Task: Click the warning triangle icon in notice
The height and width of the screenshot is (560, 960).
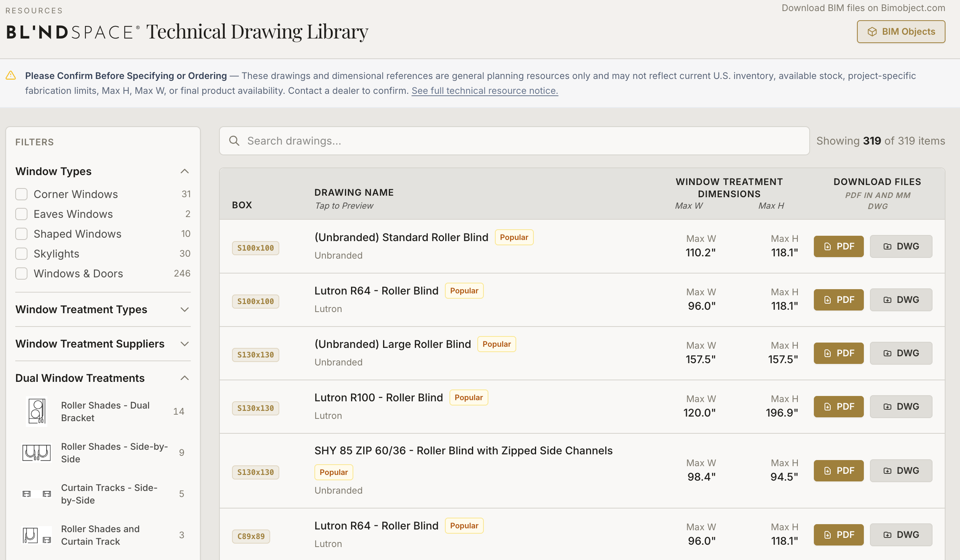Action: coord(11,76)
